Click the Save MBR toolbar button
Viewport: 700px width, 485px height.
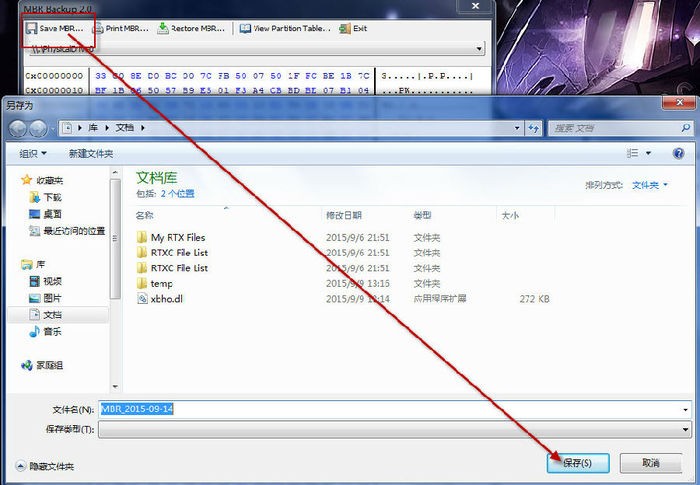click(x=56, y=29)
